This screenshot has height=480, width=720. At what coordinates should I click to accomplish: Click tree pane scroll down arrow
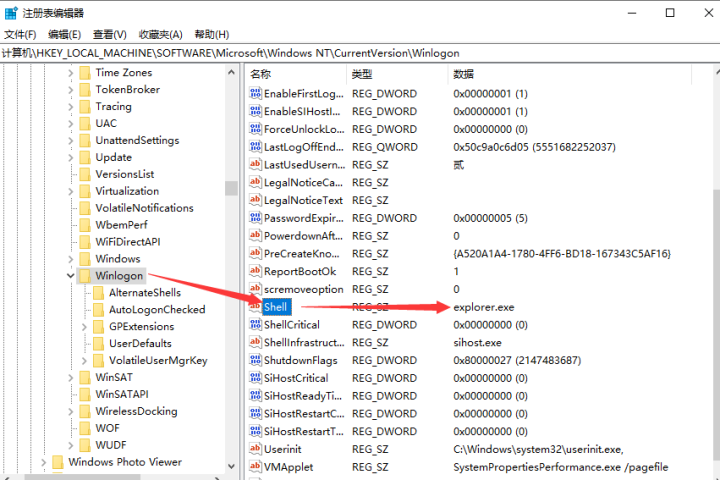[231, 466]
